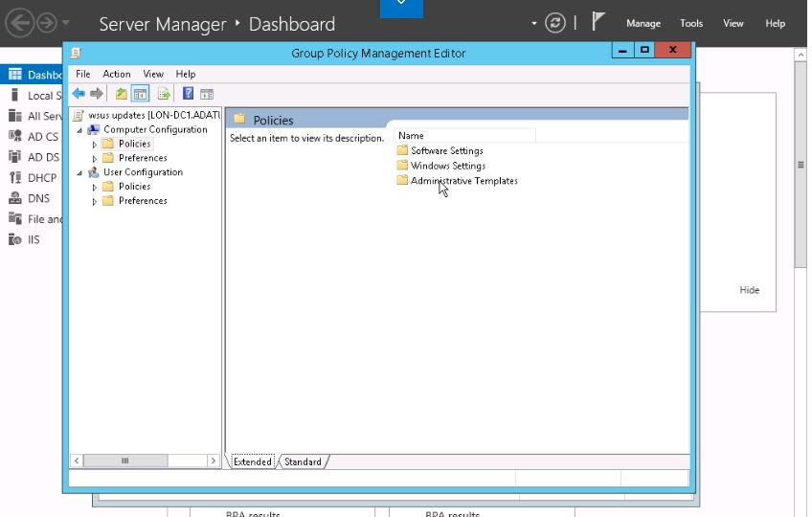
Task: Open the Action menu in the editor
Action: point(117,74)
